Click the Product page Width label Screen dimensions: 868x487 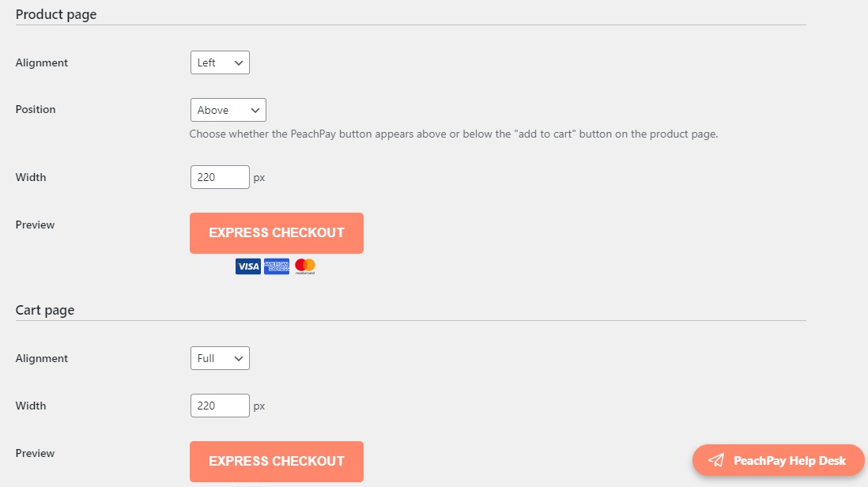coord(31,177)
